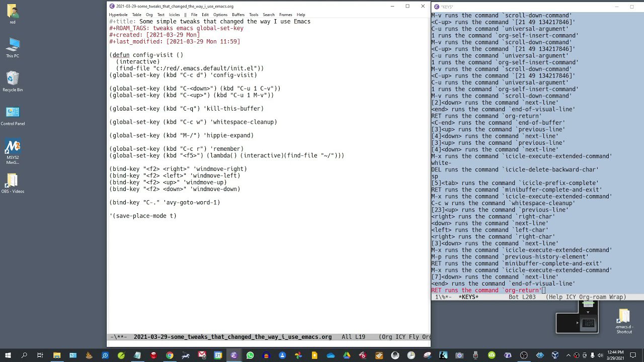Click the [2021-03-29 Mon] created date

point(173,35)
